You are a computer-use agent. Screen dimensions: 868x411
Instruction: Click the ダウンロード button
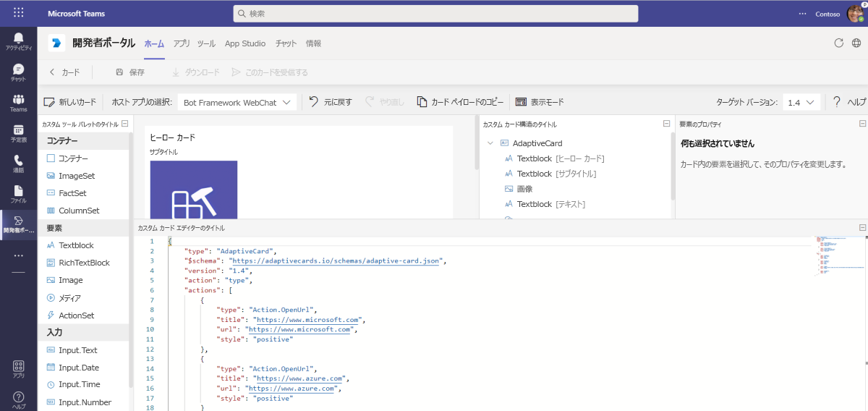pyautogui.click(x=195, y=72)
